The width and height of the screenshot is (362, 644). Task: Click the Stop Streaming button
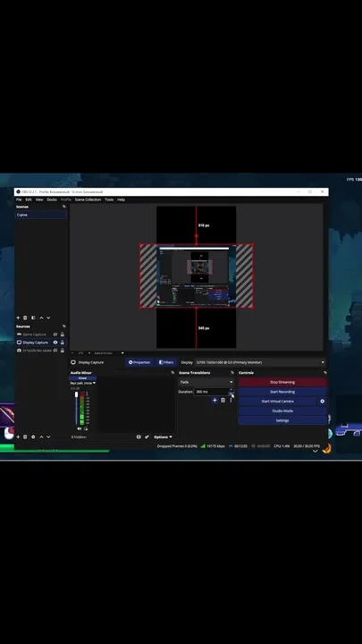[282, 382]
